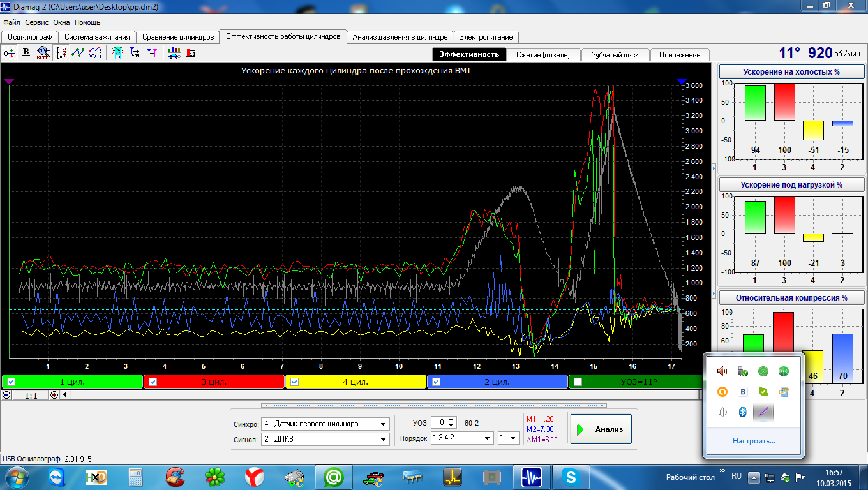Click the Bluetooth icon in tray popup

click(743, 412)
